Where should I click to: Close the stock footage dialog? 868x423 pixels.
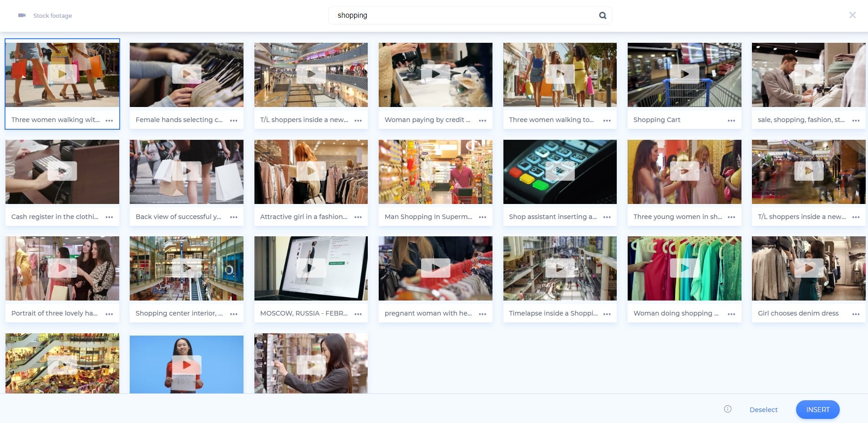853,15
